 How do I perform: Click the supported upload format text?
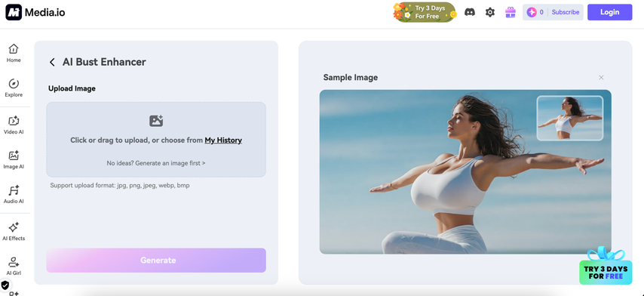point(120,186)
